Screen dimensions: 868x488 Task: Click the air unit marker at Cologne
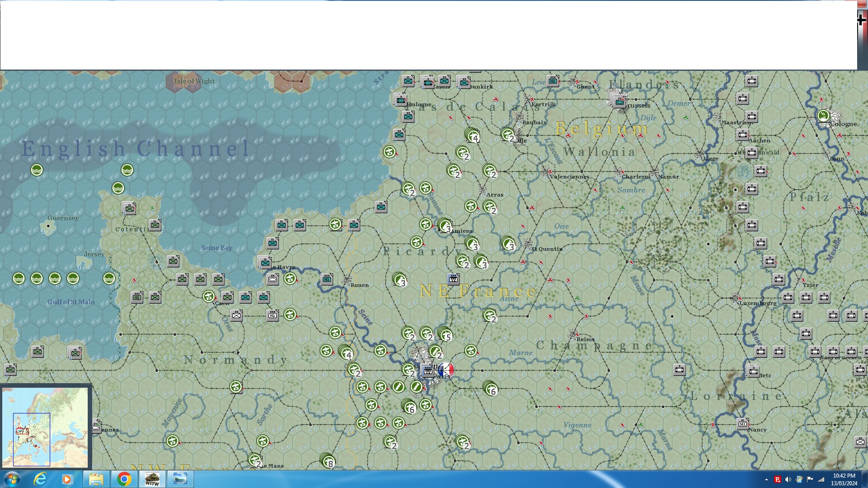[x=823, y=116]
